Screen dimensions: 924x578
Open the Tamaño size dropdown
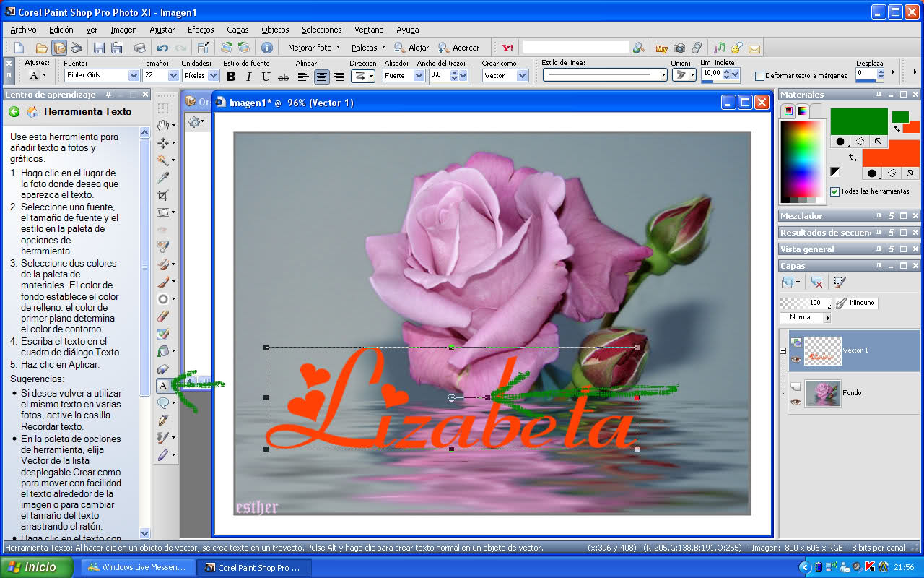[173, 75]
